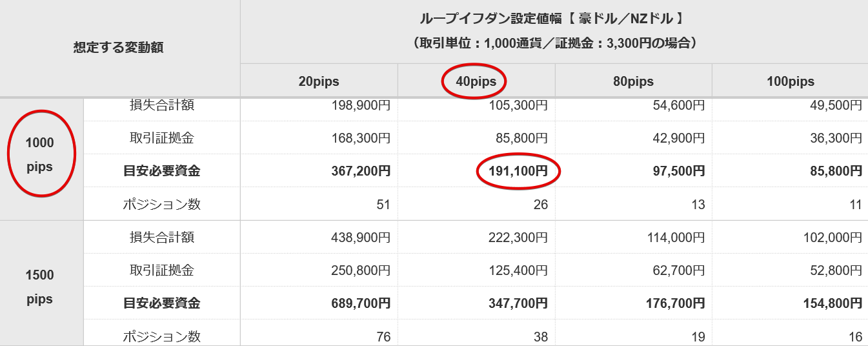Click the 想定する変動額 header cell

coord(119,48)
